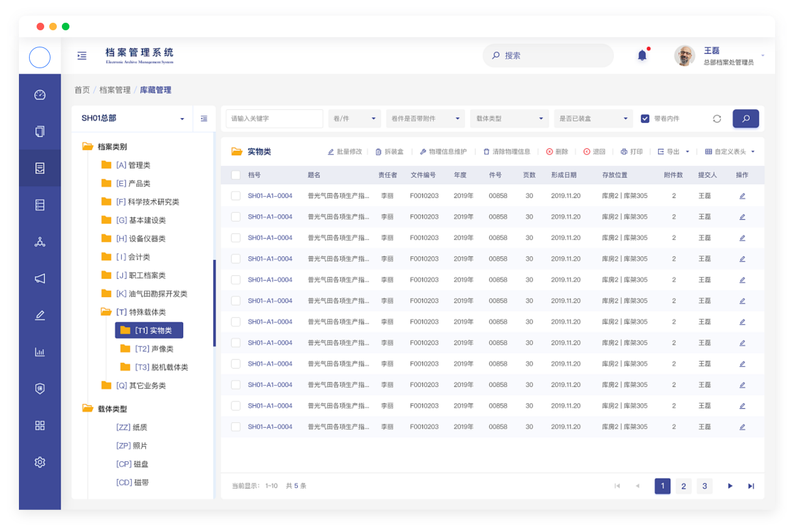The height and width of the screenshot is (532, 794).
Task: Click the blue search magnifier button
Action: 745,119
